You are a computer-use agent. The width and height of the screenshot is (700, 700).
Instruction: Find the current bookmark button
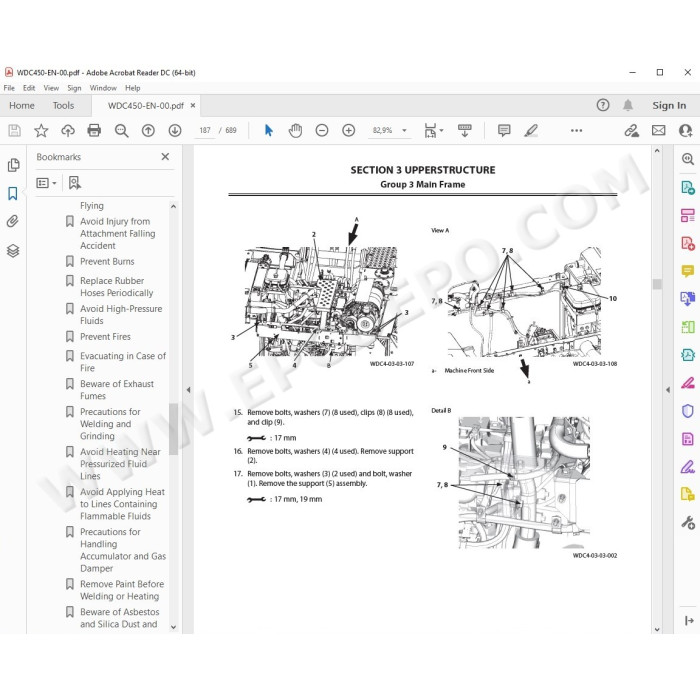tap(75, 183)
